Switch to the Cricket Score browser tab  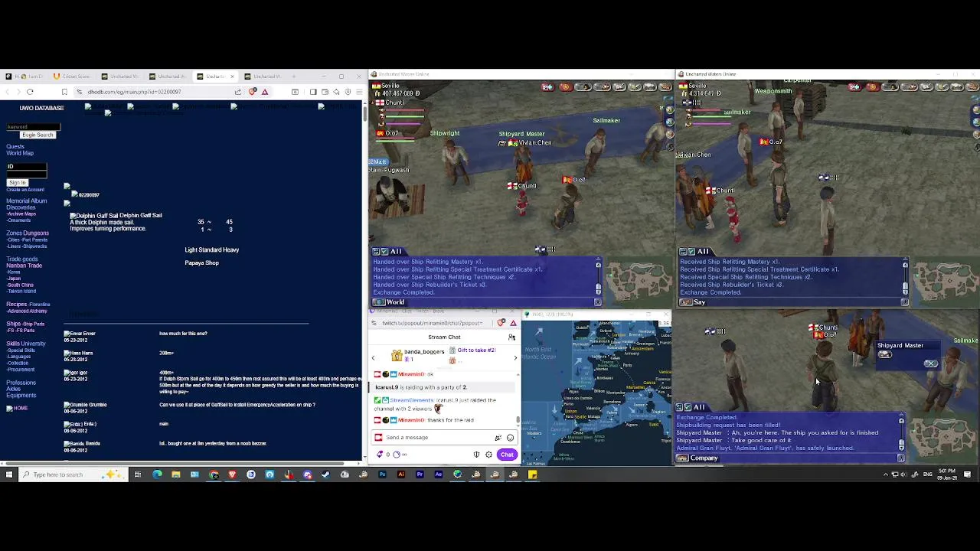tap(73, 77)
